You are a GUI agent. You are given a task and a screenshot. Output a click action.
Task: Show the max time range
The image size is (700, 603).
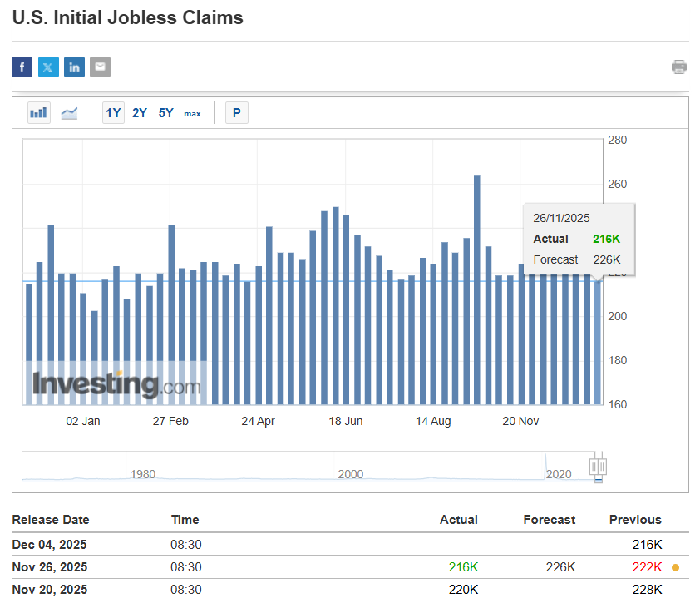tap(192, 113)
